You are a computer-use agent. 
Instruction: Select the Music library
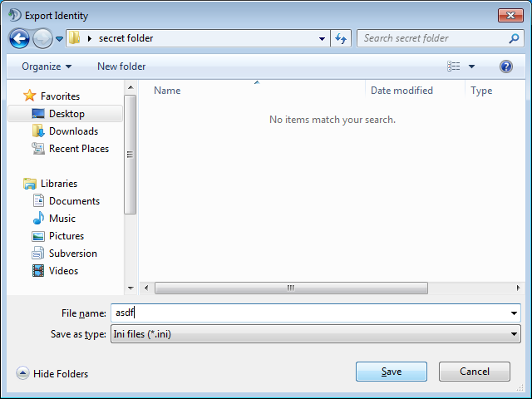[62, 219]
